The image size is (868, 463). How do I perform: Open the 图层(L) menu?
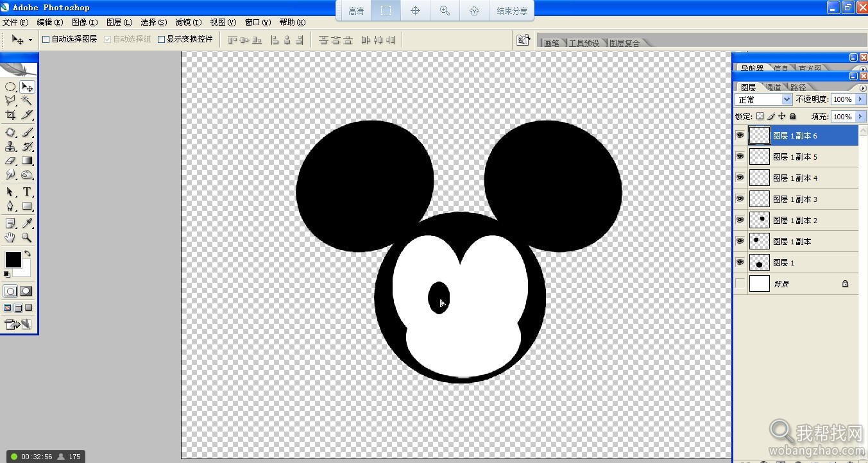pyautogui.click(x=119, y=22)
